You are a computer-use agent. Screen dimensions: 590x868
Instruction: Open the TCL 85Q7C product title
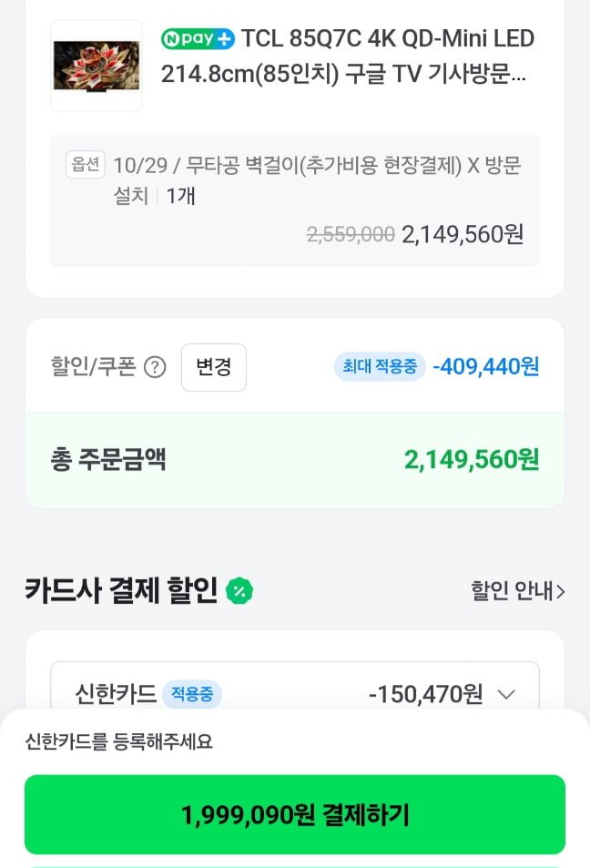[x=348, y=56]
